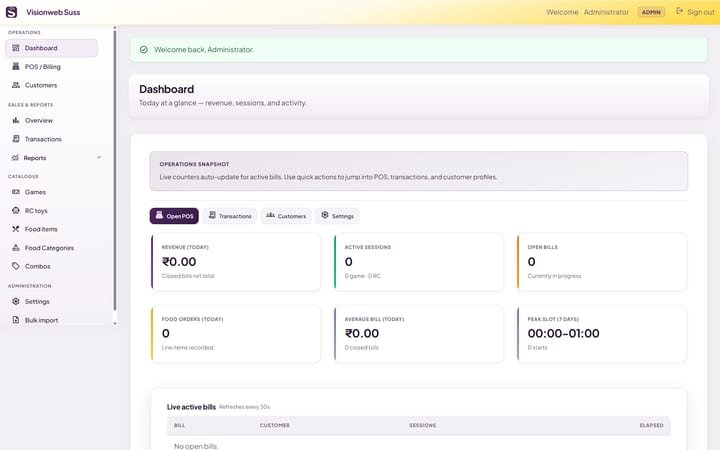Click the 'Live active bills' heading
Viewport: 720px width, 450px height.
[x=191, y=407]
